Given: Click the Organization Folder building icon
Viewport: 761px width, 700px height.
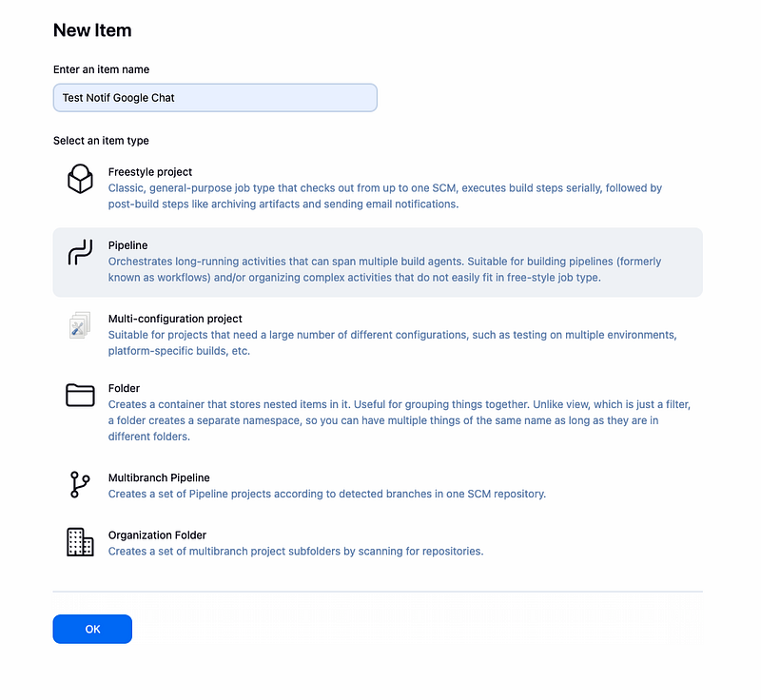Looking at the screenshot, I should tap(80, 542).
